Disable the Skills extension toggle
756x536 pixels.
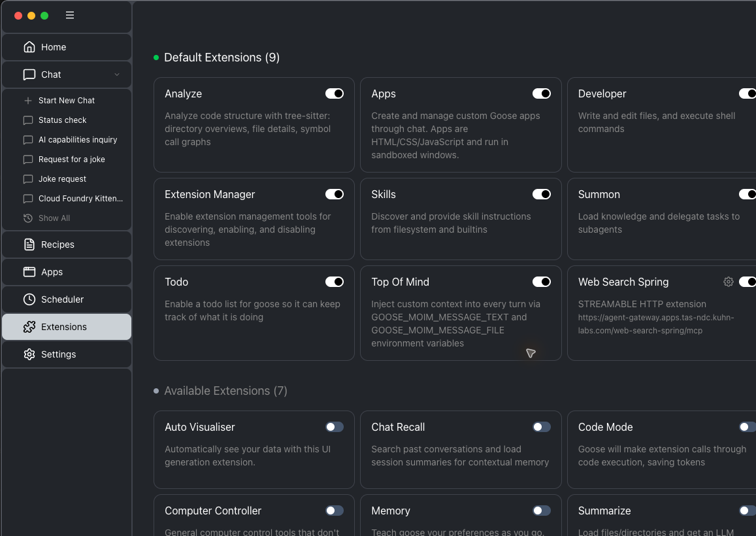(542, 194)
